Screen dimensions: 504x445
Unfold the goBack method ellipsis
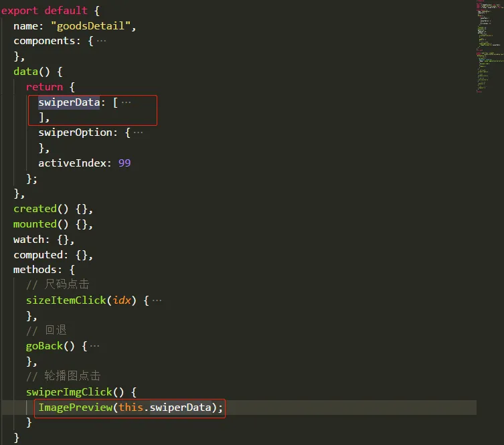coord(94,346)
